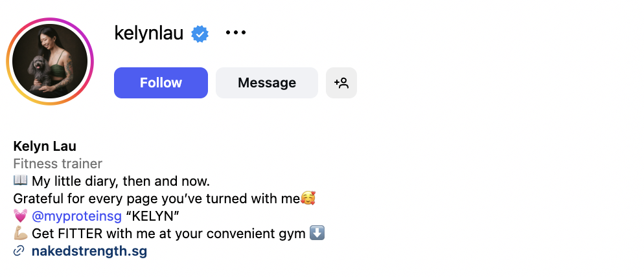Click the chain link icon

pos(19,251)
